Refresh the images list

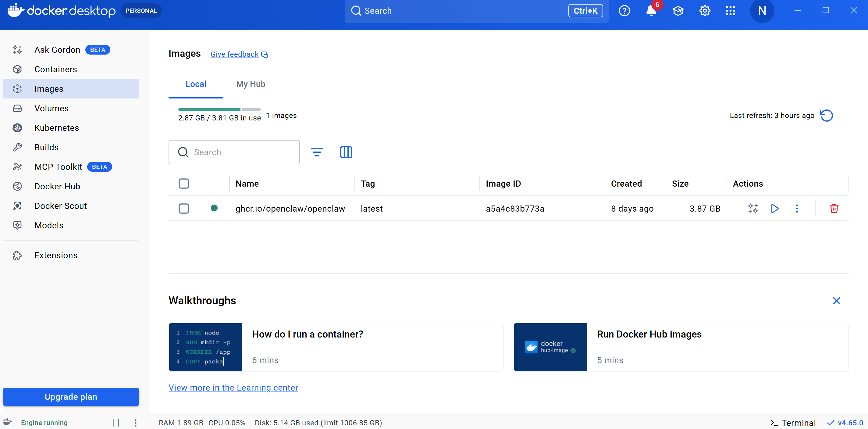(827, 116)
